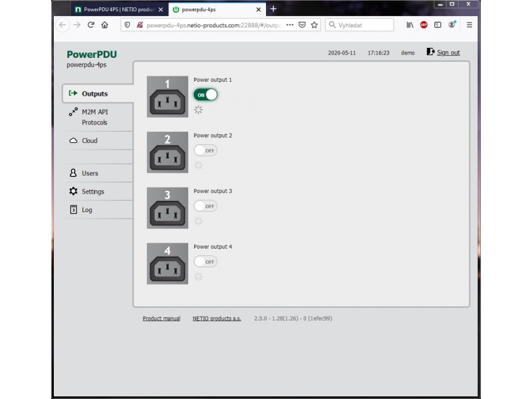Click the Adblock Plus extension icon
The image size is (532, 399).
point(424,25)
